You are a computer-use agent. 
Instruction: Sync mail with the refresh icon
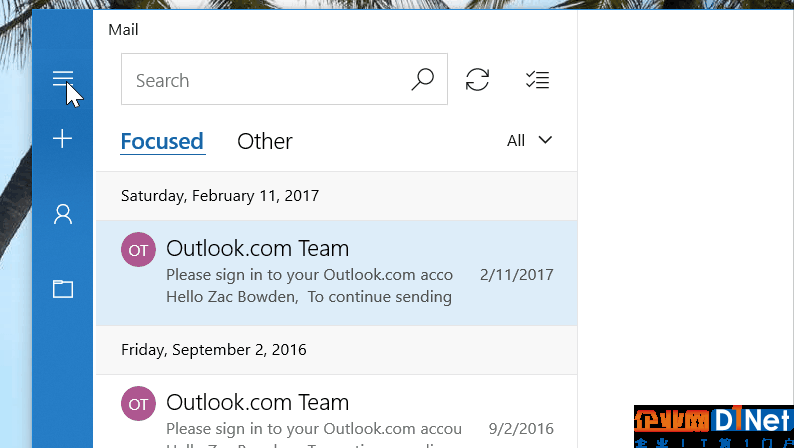(x=477, y=79)
